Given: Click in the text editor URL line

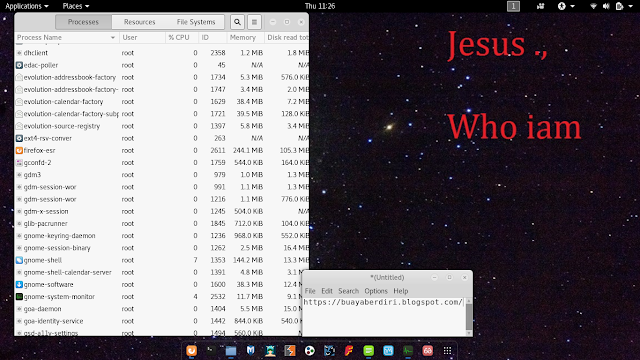Looking at the screenshot, I should pyautogui.click(x=383, y=302).
